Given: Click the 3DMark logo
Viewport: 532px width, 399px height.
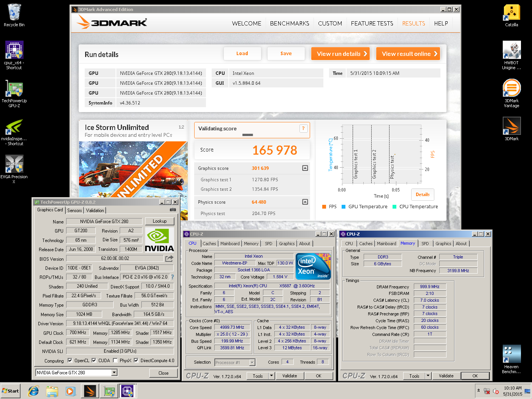Looking at the screenshot, I should 112,22.
